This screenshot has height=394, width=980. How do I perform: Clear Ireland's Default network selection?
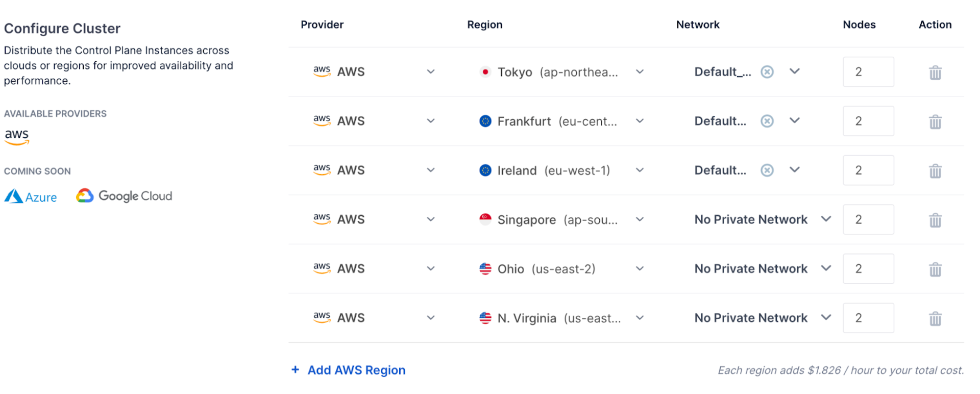[767, 170]
